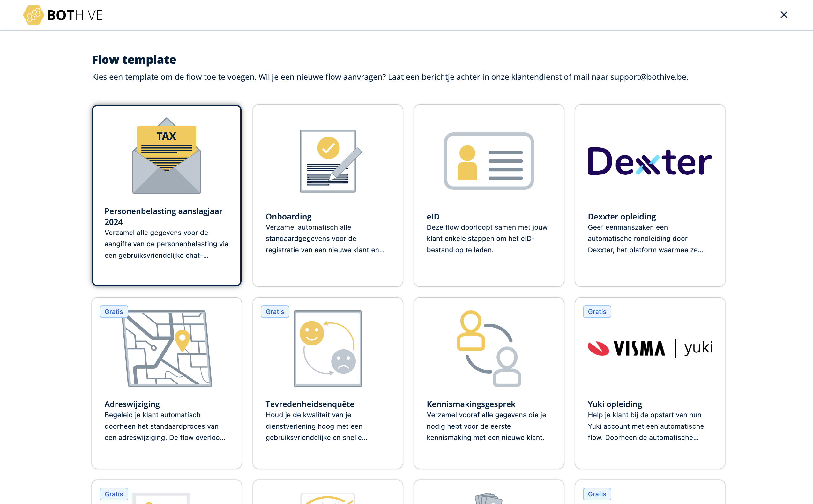
Task: Click the TAX envelope icon
Action: click(x=166, y=156)
